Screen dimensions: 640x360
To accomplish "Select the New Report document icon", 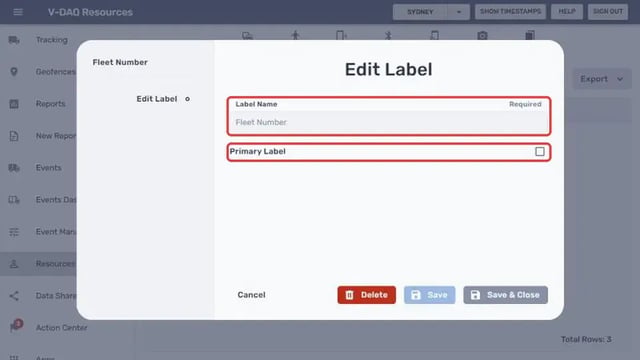I will 14,136.
